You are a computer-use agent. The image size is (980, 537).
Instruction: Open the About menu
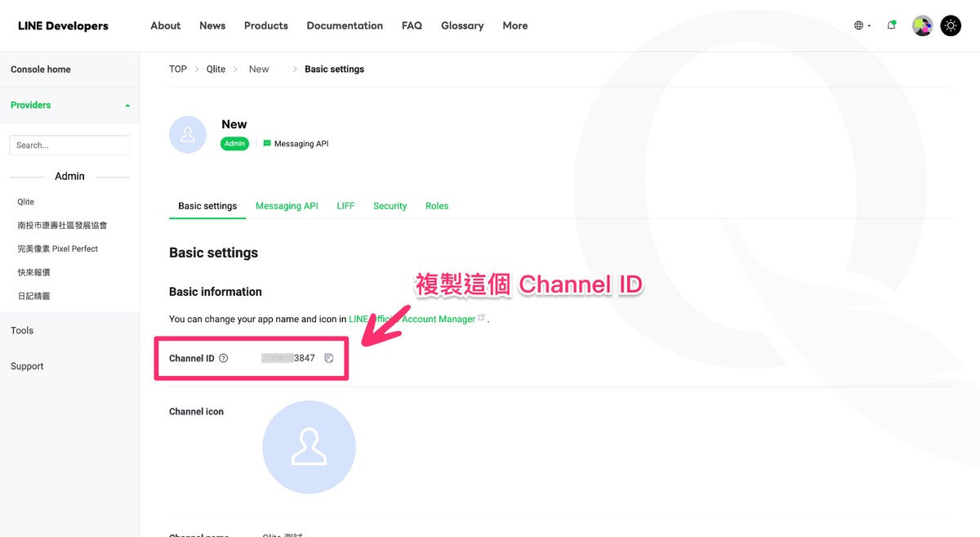point(166,25)
